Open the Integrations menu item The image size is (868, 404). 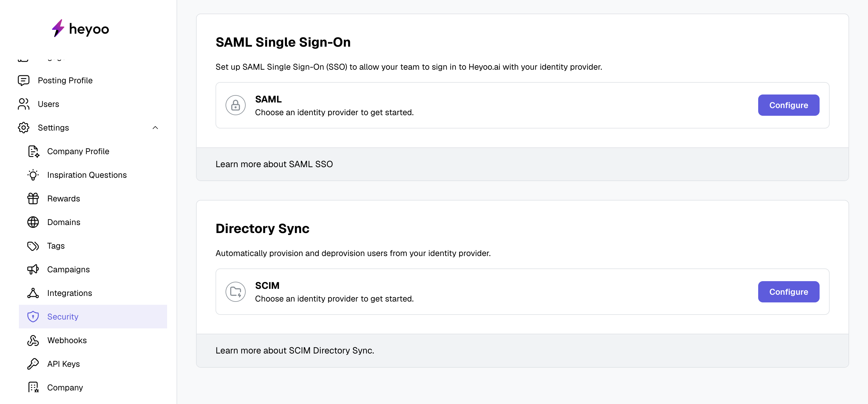coord(69,293)
